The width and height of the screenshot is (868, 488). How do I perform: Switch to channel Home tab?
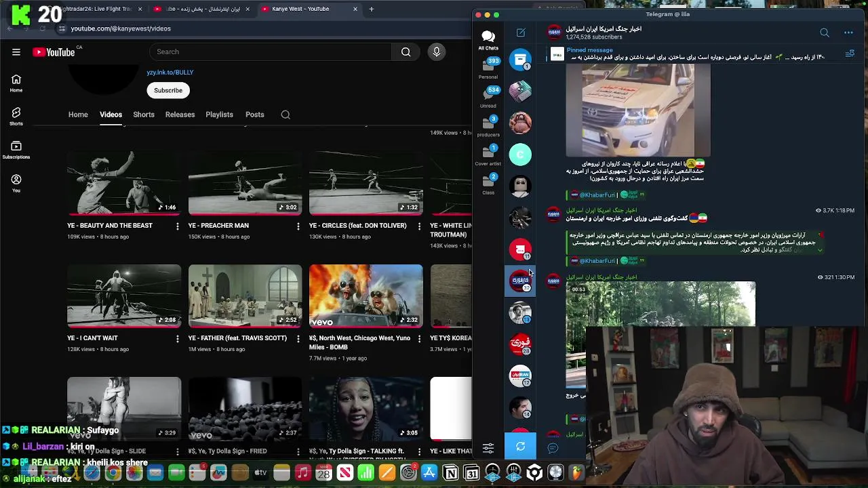point(78,115)
